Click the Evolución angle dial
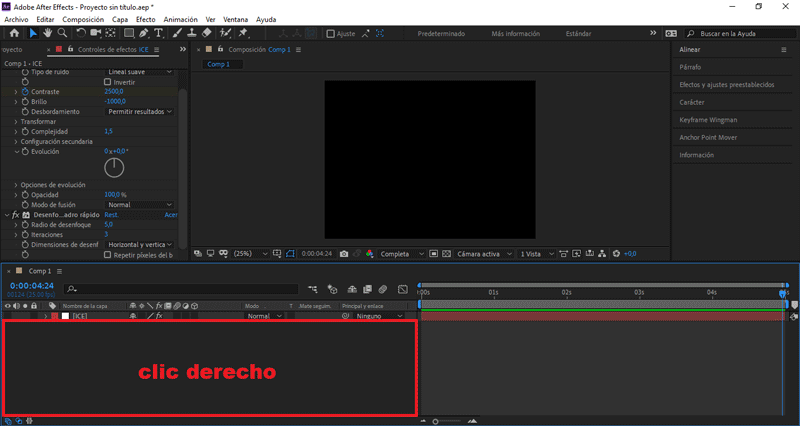This screenshot has width=800, height=426. (114, 168)
